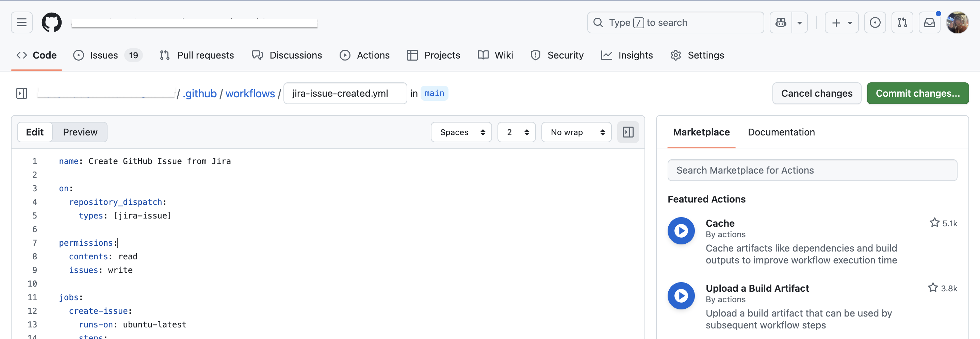Screen dimensions: 980x339
Task: Toggle the file tree side panel
Action: 22,93
